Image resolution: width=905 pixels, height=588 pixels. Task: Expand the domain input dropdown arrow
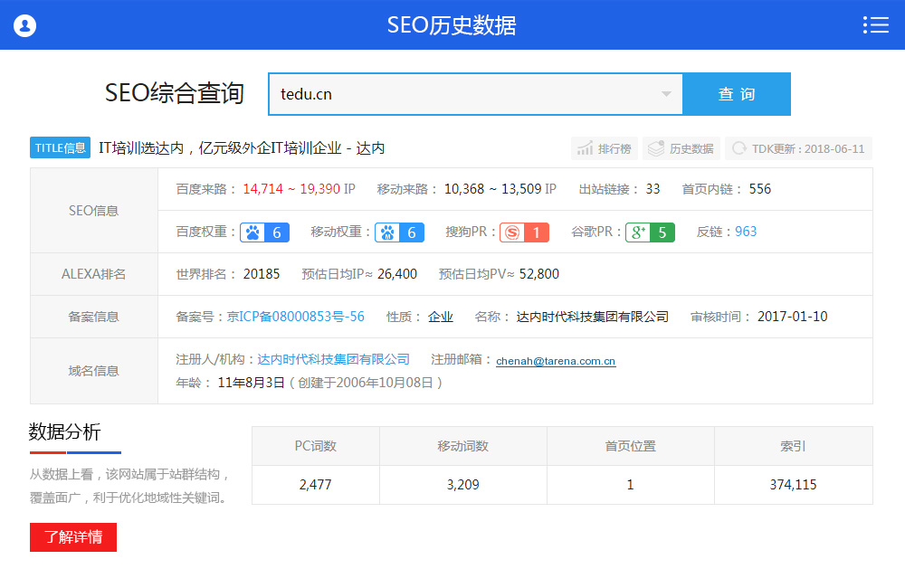pos(666,94)
